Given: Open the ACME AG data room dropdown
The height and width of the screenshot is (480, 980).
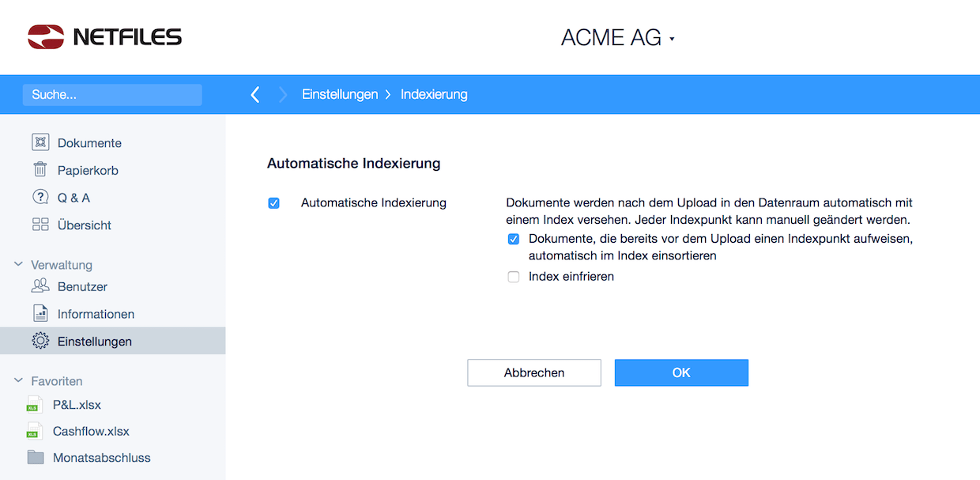Looking at the screenshot, I should (x=617, y=38).
